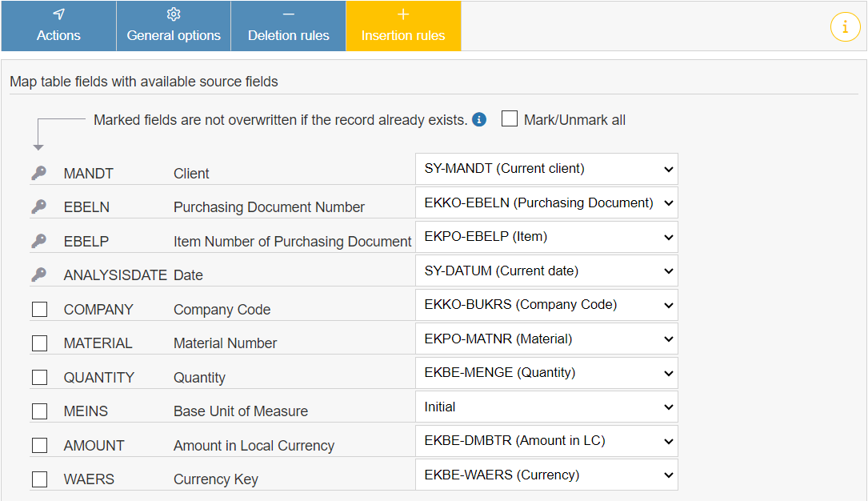Click the blue info icon near the marked-fields hint

click(478, 119)
